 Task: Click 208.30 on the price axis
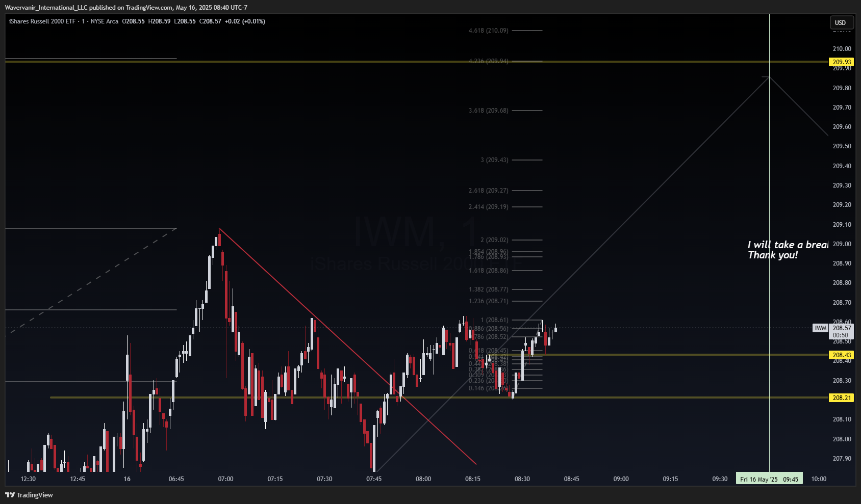point(842,381)
